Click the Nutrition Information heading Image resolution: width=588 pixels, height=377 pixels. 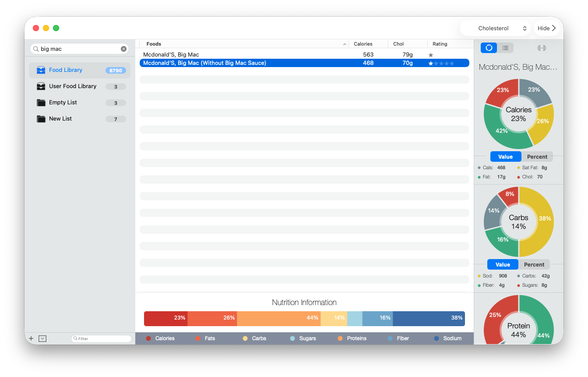[x=304, y=302]
